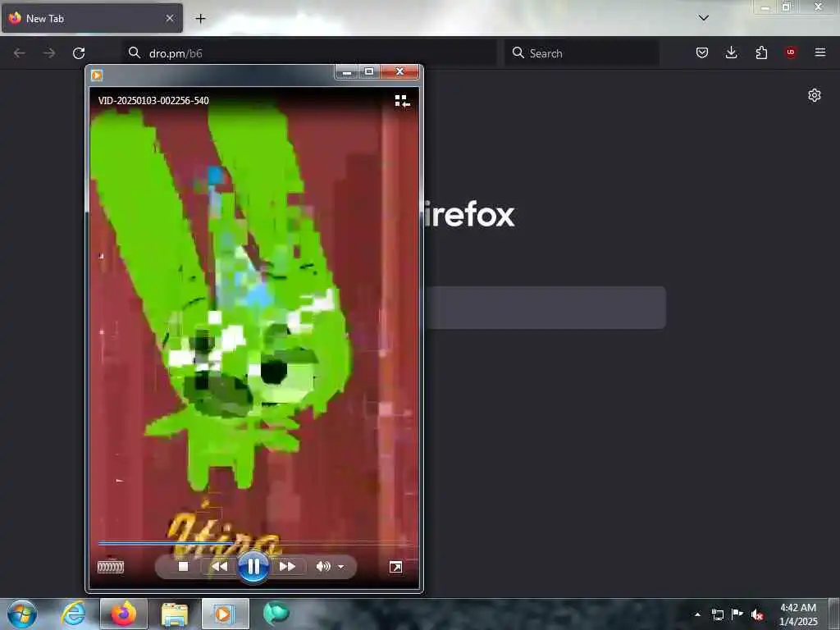Reload the current Firefox page
This screenshot has height=630, width=840.
79,53
